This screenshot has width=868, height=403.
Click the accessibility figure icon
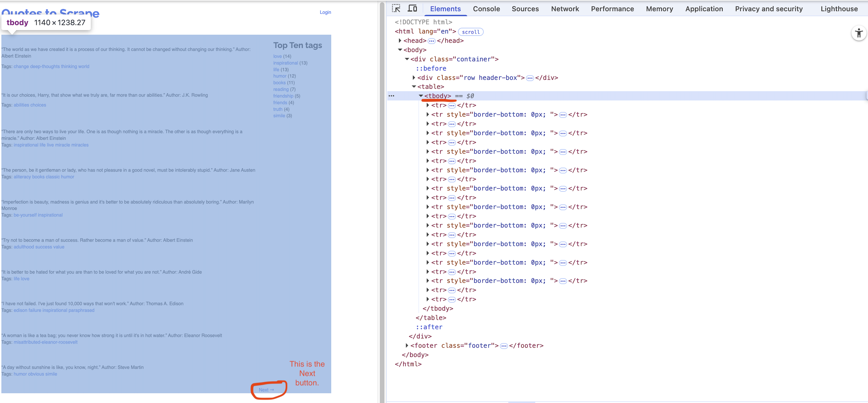tap(859, 33)
